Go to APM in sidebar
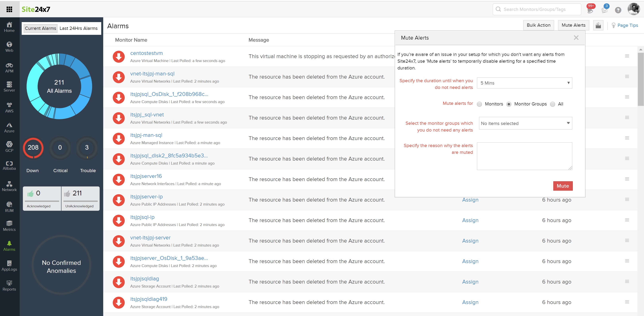Image resolution: width=644 pixels, height=316 pixels. pyautogui.click(x=9, y=68)
